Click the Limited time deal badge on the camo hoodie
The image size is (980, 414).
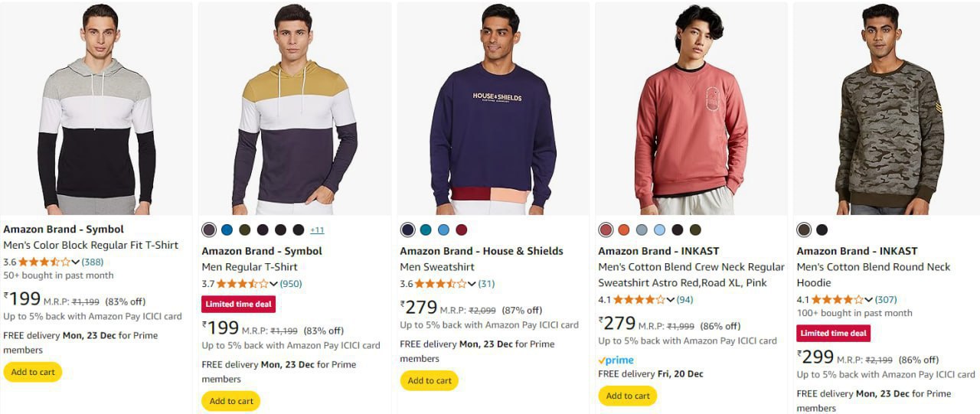[x=833, y=333]
